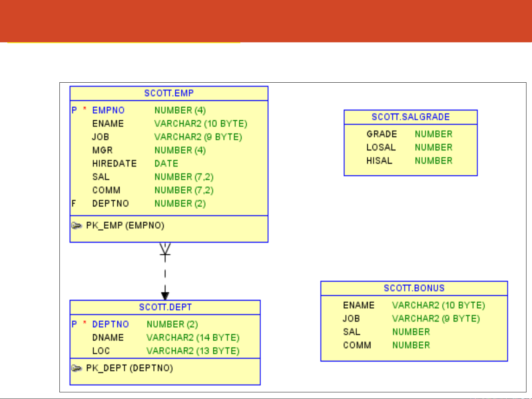Click the LOC column in SCOTT.DEPT
The image size is (532, 399).
pyautogui.click(x=101, y=351)
